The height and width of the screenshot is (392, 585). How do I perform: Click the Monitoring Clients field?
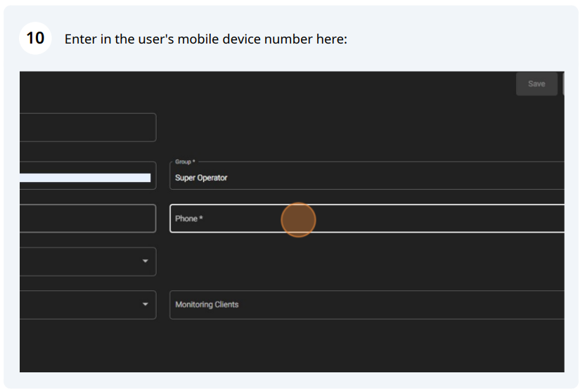(x=367, y=305)
